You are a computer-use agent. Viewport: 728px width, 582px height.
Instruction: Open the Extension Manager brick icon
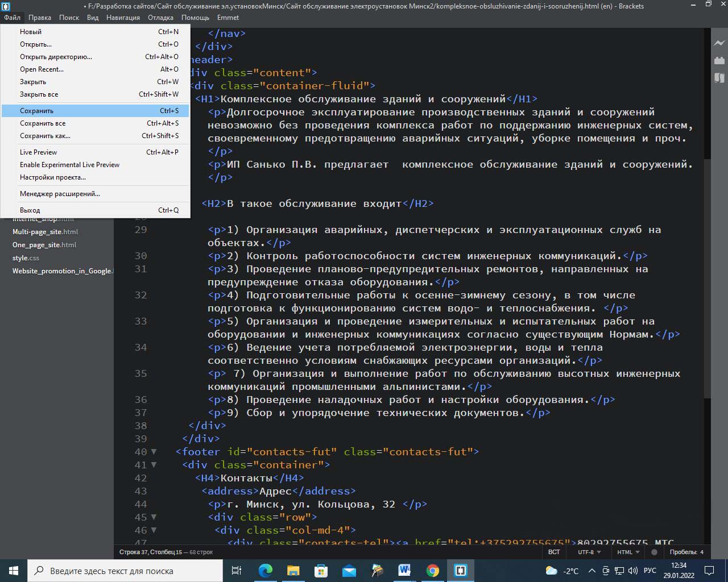point(719,60)
